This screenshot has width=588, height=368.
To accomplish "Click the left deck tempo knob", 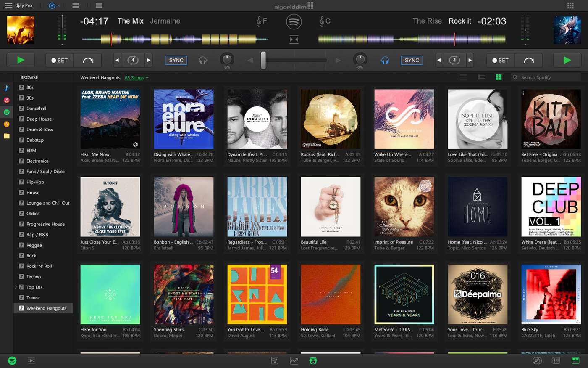I will tap(227, 59).
